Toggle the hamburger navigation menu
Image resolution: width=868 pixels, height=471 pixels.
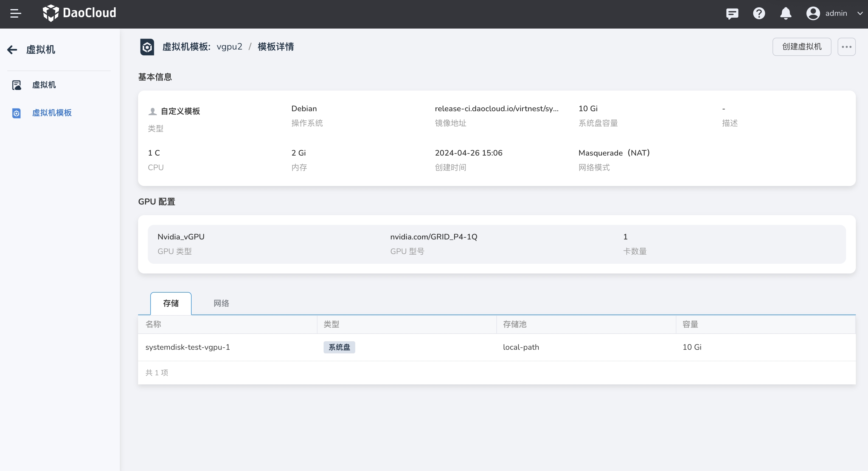pos(16,13)
